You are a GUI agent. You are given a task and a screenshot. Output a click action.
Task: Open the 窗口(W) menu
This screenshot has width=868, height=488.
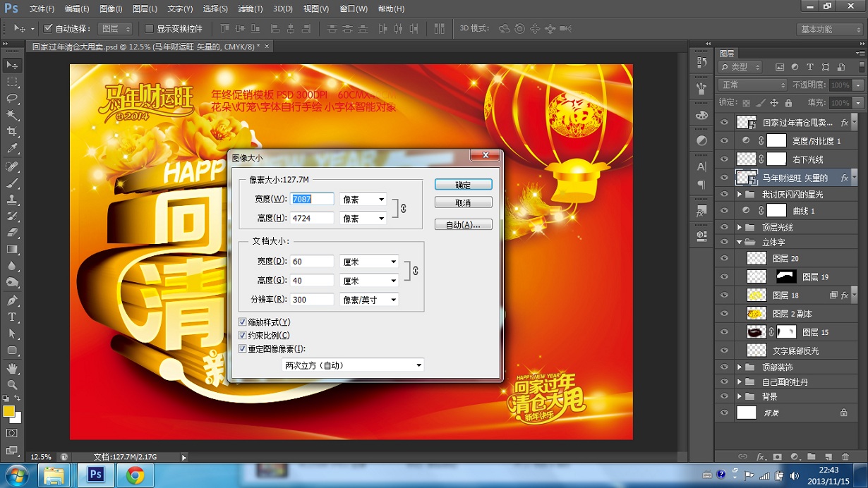pos(354,9)
